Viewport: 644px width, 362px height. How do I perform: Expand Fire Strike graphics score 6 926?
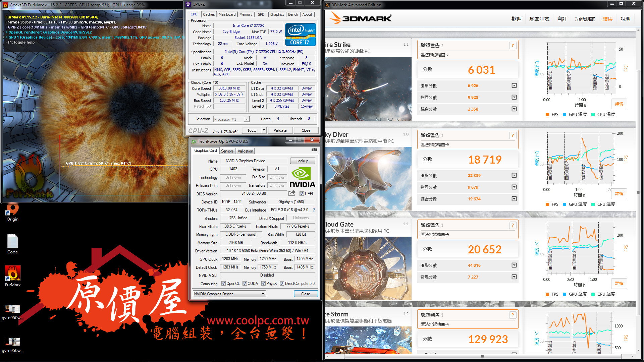[x=514, y=85]
